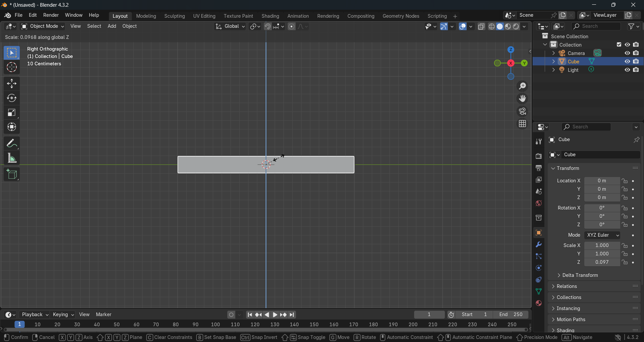Screen dimensions: 644x342
Task: Click the Play animation button
Action: (x=275, y=315)
